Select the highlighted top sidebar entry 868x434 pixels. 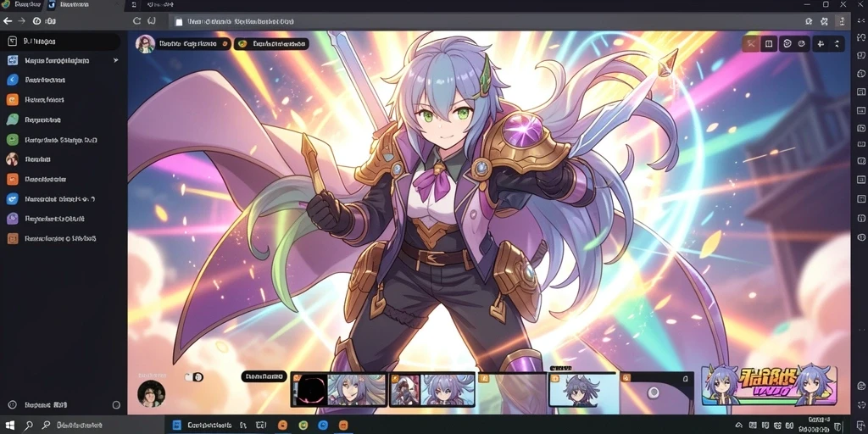click(61, 42)
